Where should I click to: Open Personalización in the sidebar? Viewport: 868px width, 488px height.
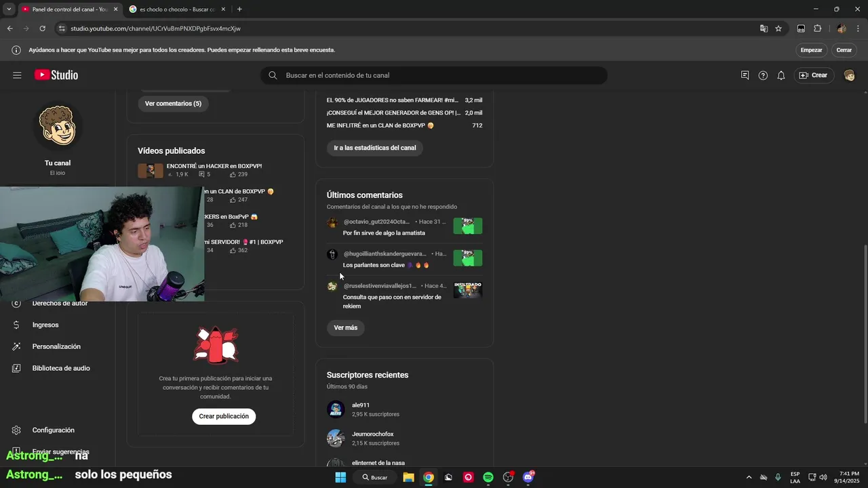point(58,346)
